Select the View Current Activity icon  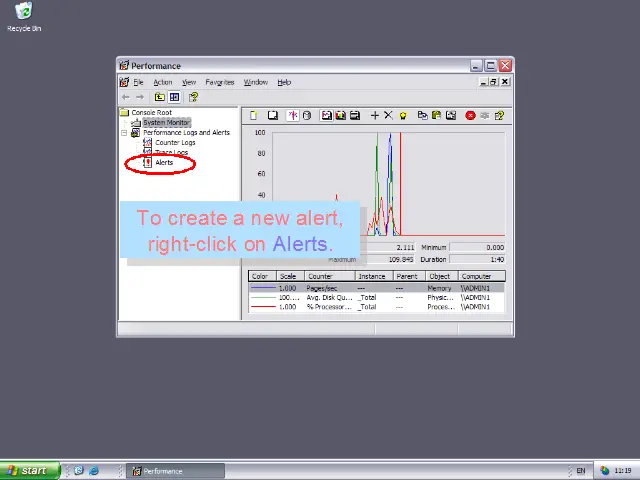click(x=292, y=116)
